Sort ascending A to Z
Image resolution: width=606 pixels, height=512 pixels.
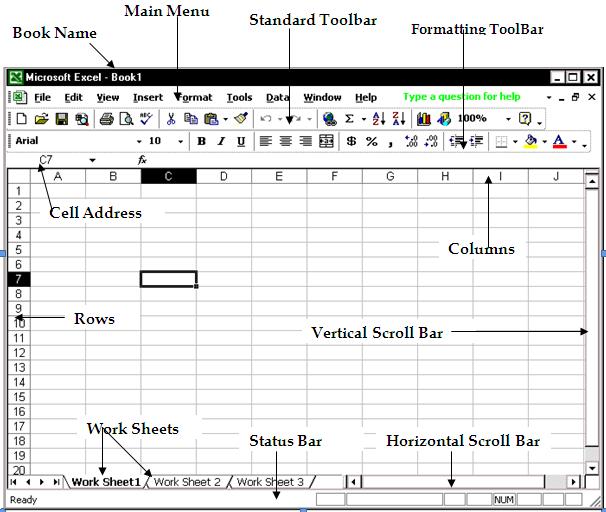(379, 119)
